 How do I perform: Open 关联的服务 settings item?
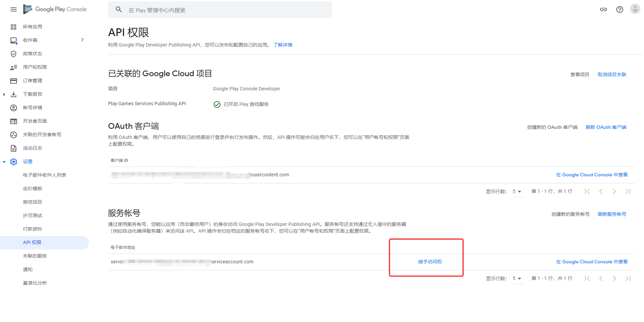click(x=35, y=256)
